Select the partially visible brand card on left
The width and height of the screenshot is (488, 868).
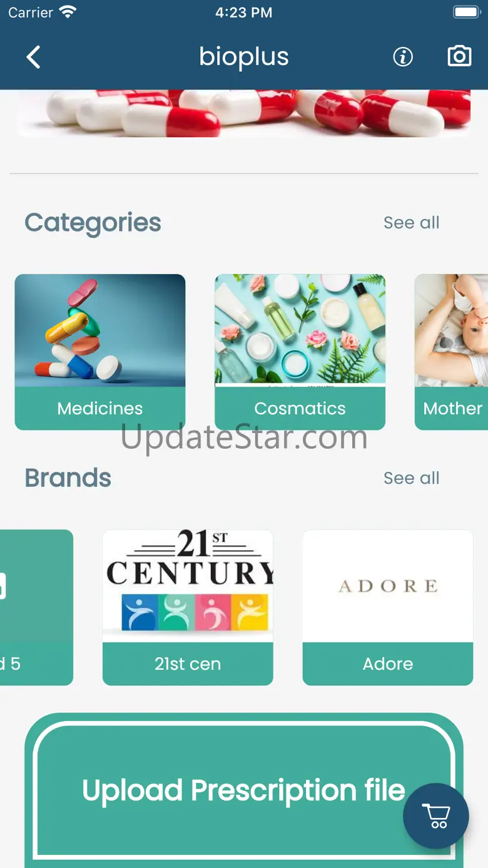coord(36,608)
